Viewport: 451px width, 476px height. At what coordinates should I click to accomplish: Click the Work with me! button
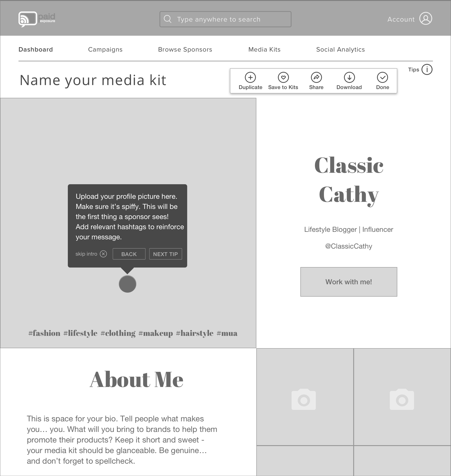(348, 282)
